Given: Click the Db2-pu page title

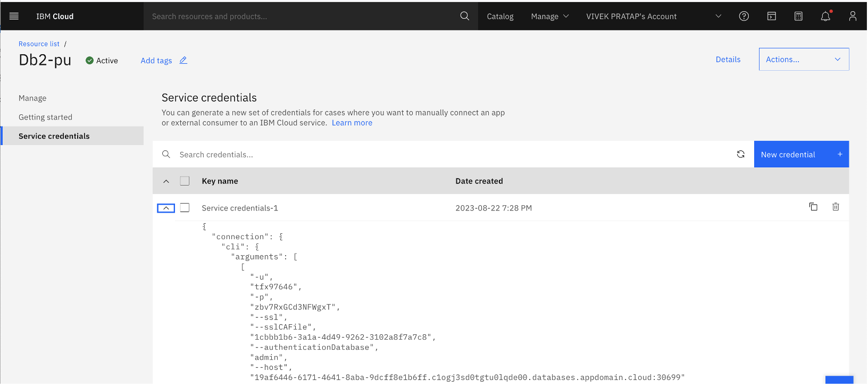Looking at the screenshot, I should pos(45,60).
